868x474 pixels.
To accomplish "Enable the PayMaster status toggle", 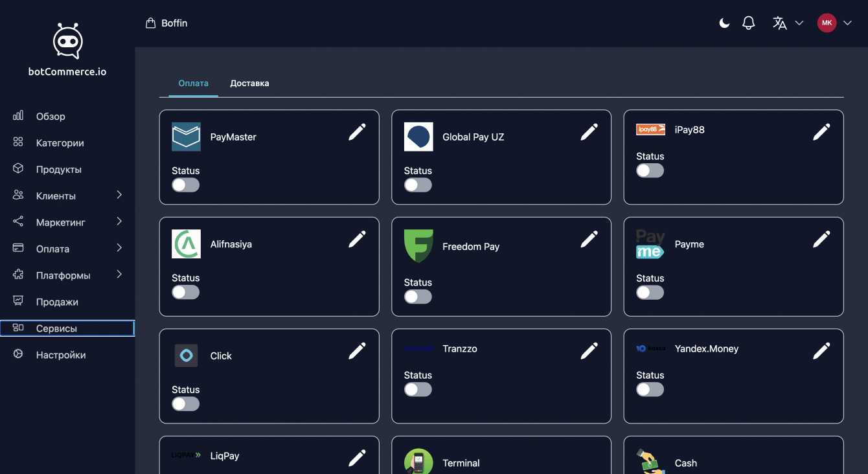I will 186,185.
